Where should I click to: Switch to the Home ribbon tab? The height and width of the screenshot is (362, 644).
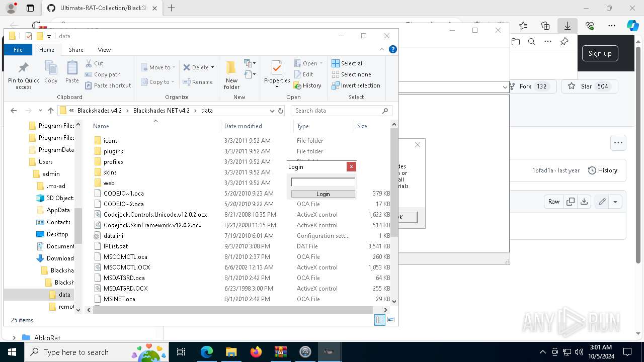(x=46, y=50)
